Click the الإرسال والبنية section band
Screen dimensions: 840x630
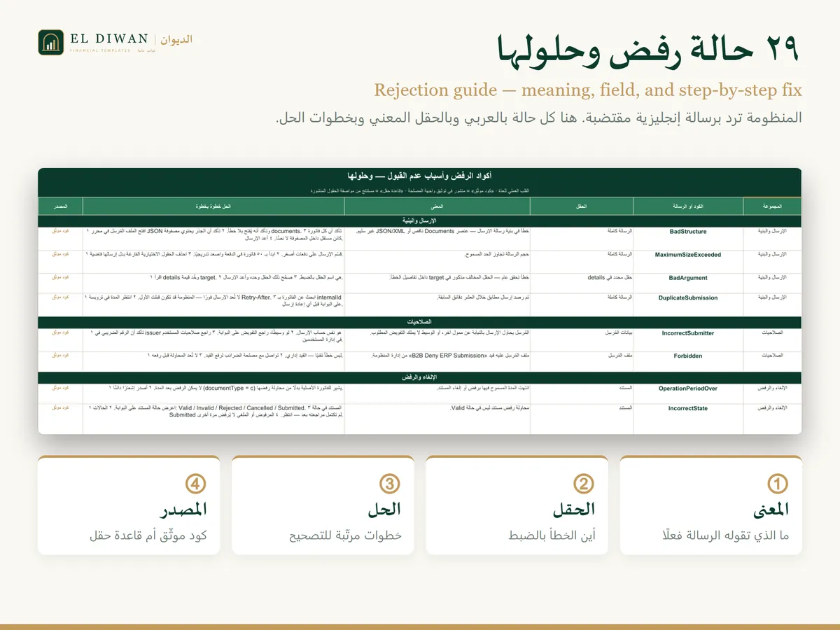(420, 220)
